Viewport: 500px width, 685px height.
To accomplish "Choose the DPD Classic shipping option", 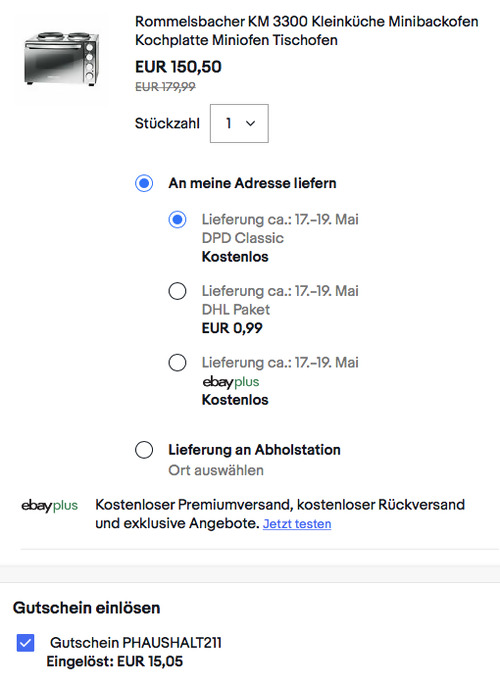I will pos(177,219).
